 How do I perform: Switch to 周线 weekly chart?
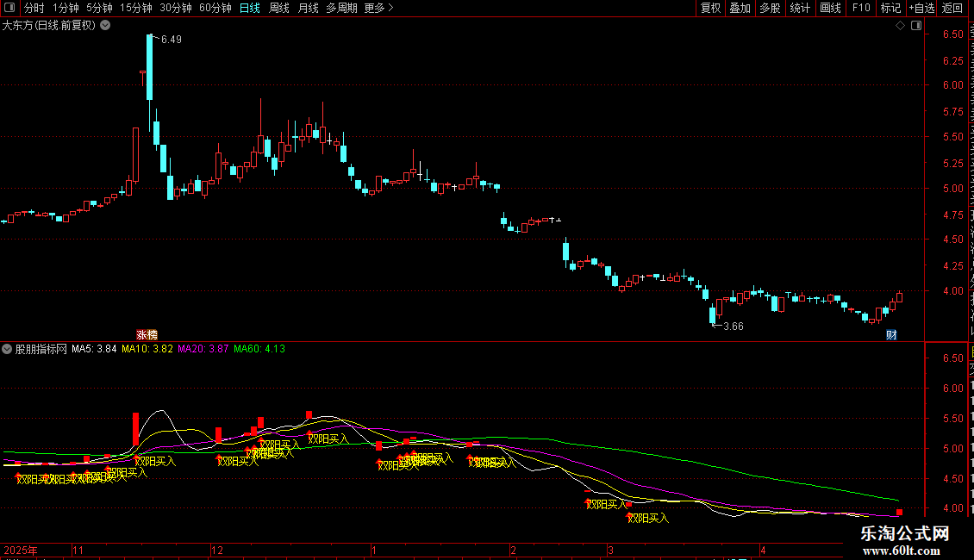pos(279,8)
